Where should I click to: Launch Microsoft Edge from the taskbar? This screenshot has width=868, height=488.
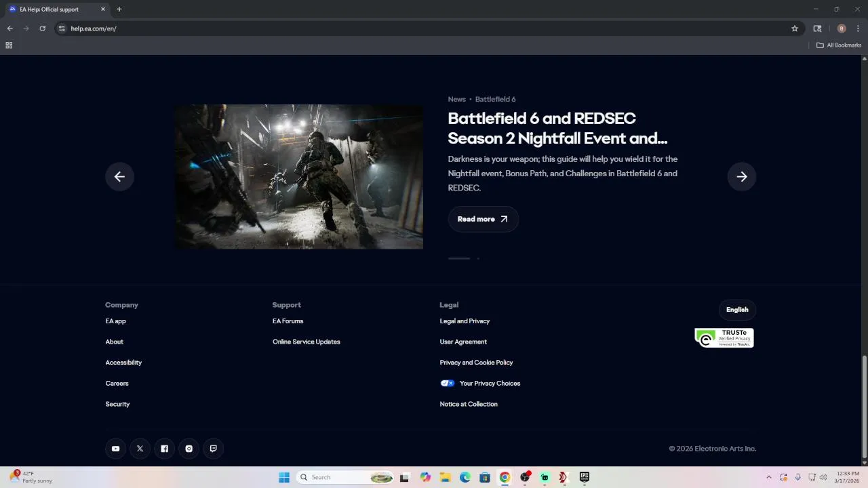pos(465,477)
